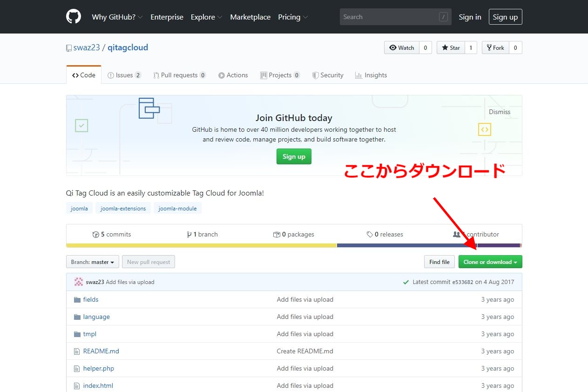Click the Search input field
588x392 pixels.
click(395, 16)
